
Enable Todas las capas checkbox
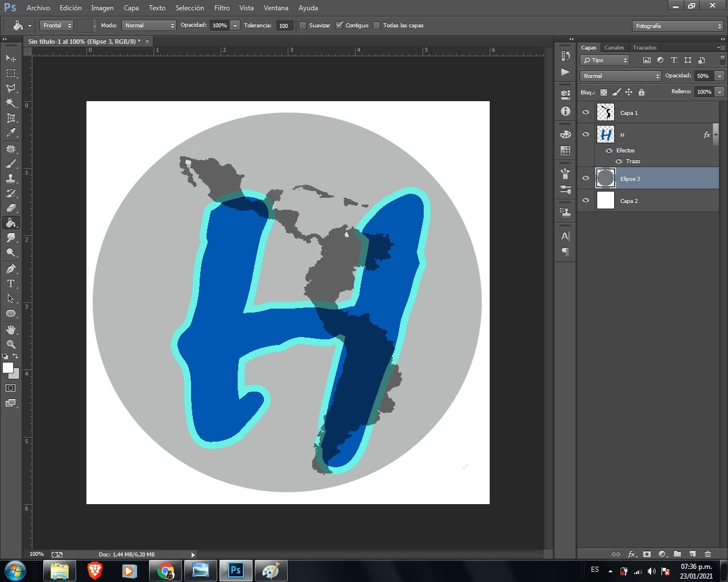[x=377, y=26]
